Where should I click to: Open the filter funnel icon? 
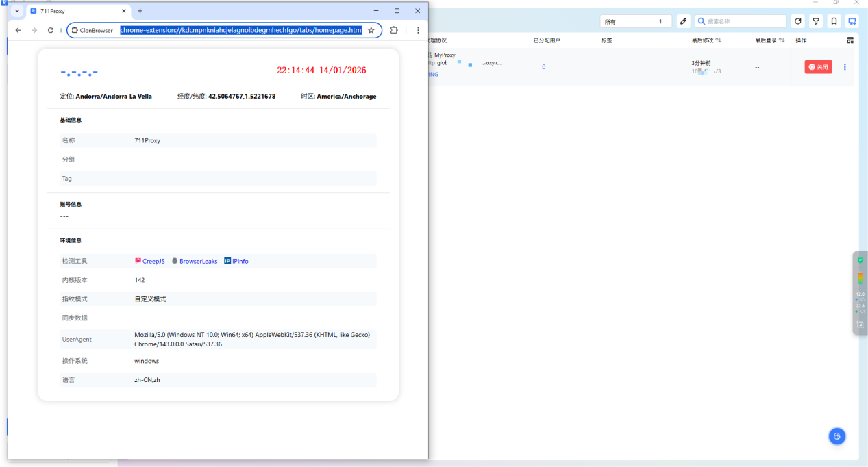pyautogui.click(x=816, y=22)
